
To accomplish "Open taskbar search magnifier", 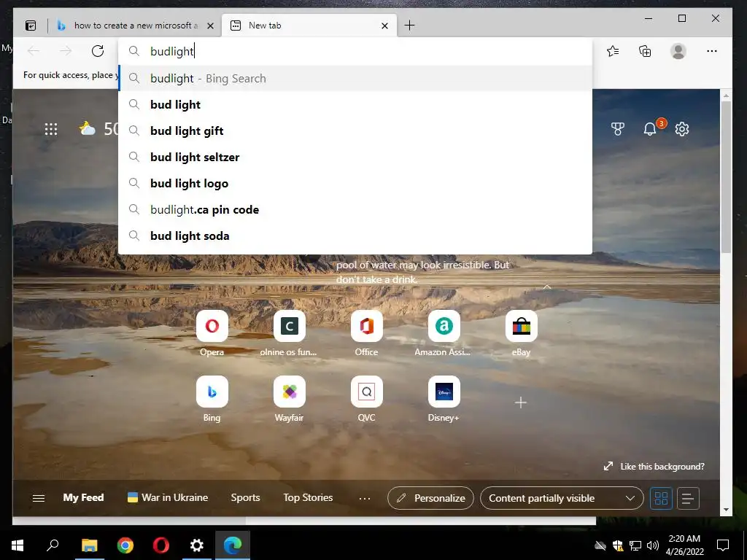I will (x=53, y=545).
